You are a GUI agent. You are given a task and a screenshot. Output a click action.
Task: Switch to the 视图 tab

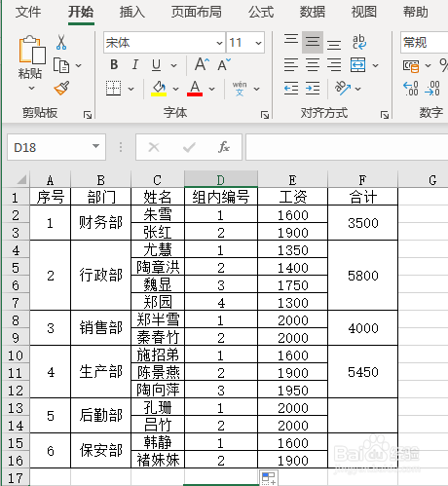coord(364,12)
